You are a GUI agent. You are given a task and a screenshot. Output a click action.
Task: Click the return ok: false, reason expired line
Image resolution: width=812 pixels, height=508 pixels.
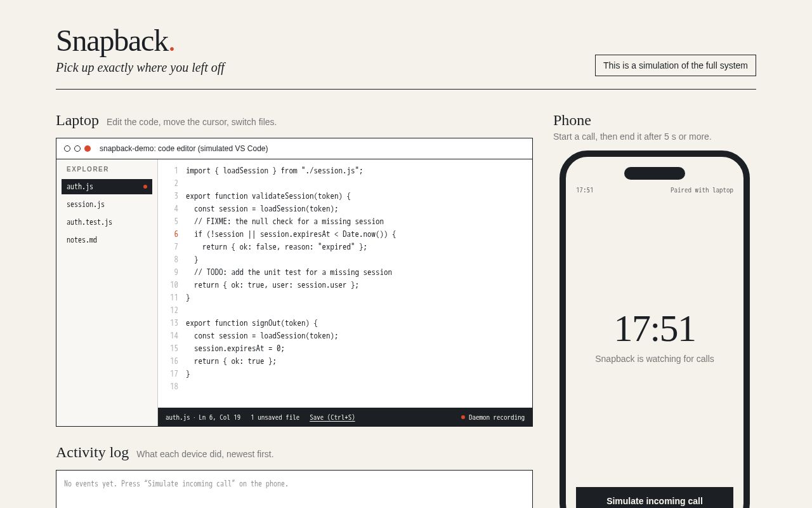(x=285, y=247)
